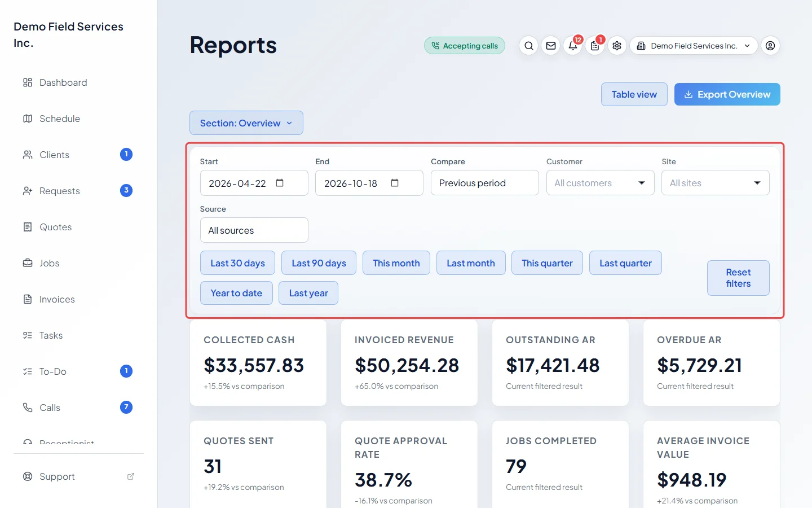The image size is (812, 508).
Task: Click the Dashboard grid icon
Action: (x=28, y=82)
